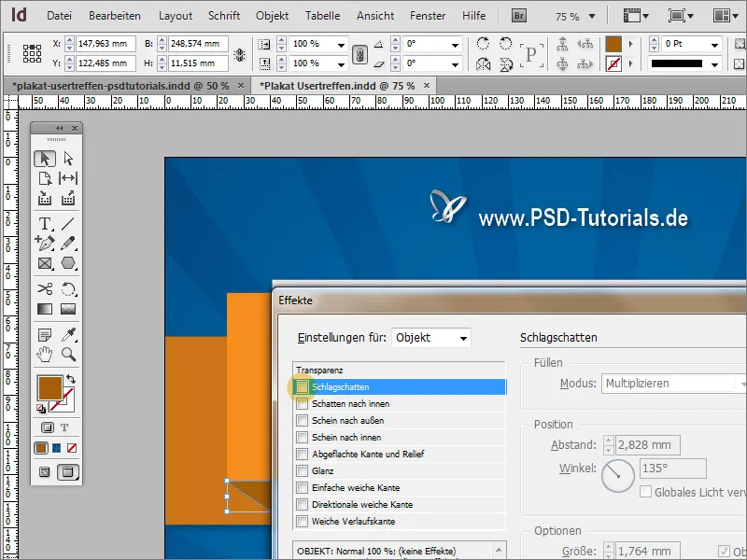
Task: Enable Schein nach außen checkbox
Action: (x=302, y=421)
